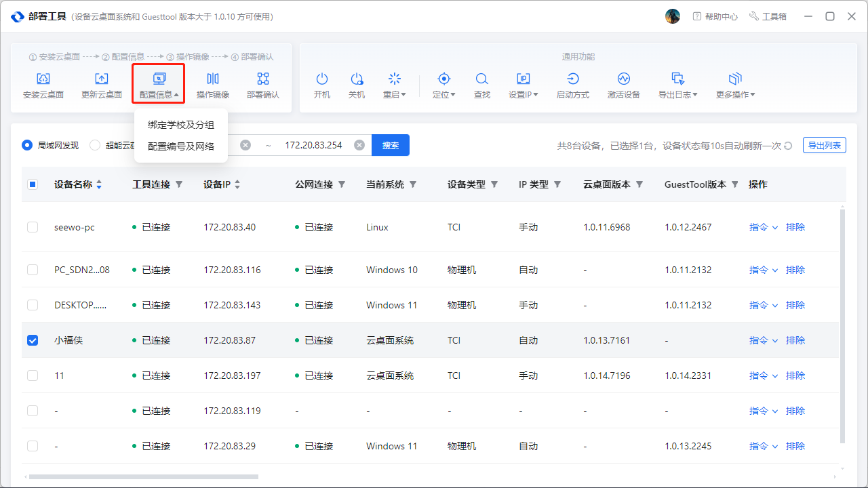The image size is (868, 488).
Task: Select the PC_SDN2...08 device checkbox
Action: 33,270
